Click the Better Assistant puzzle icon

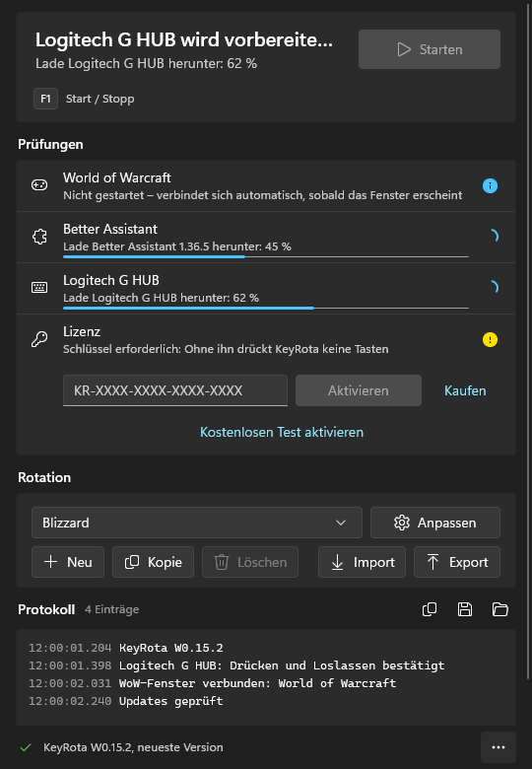click(x=39, y=237)
